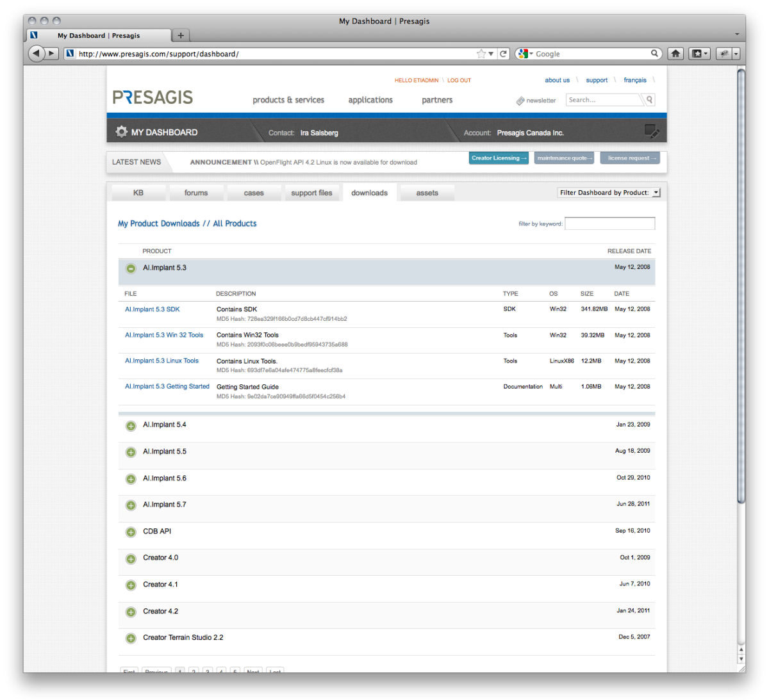This screenshot has height=700, width=769.
Task: Click the page vertical scrollbar thumb
Action: coord(741,286)
